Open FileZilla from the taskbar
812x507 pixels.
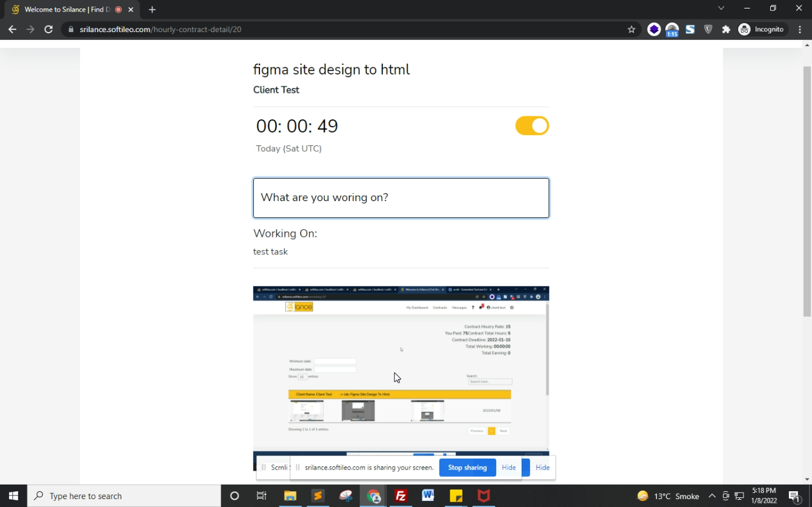(x=401, y=496)
